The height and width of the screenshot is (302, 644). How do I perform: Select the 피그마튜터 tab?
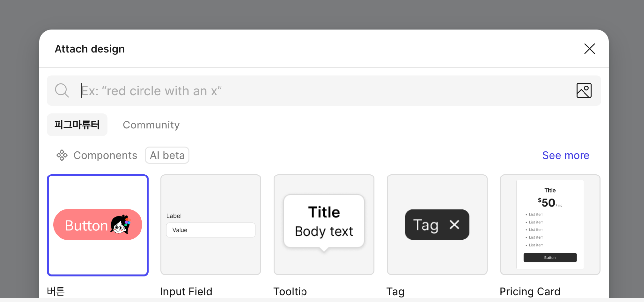77,125
